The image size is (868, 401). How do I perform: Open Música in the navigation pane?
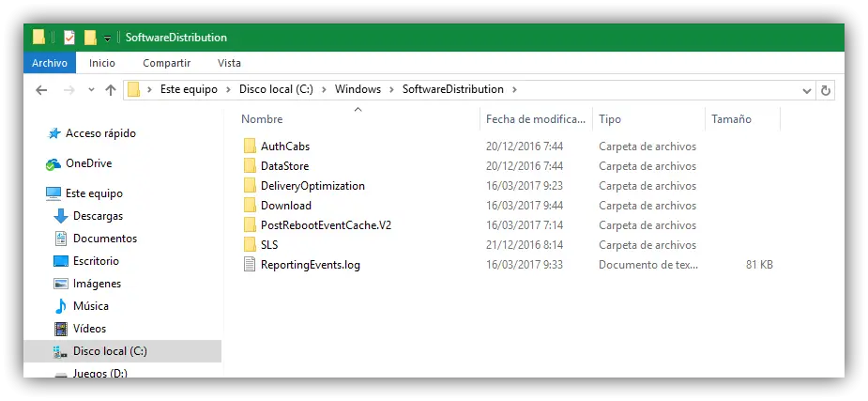point(91,306)
